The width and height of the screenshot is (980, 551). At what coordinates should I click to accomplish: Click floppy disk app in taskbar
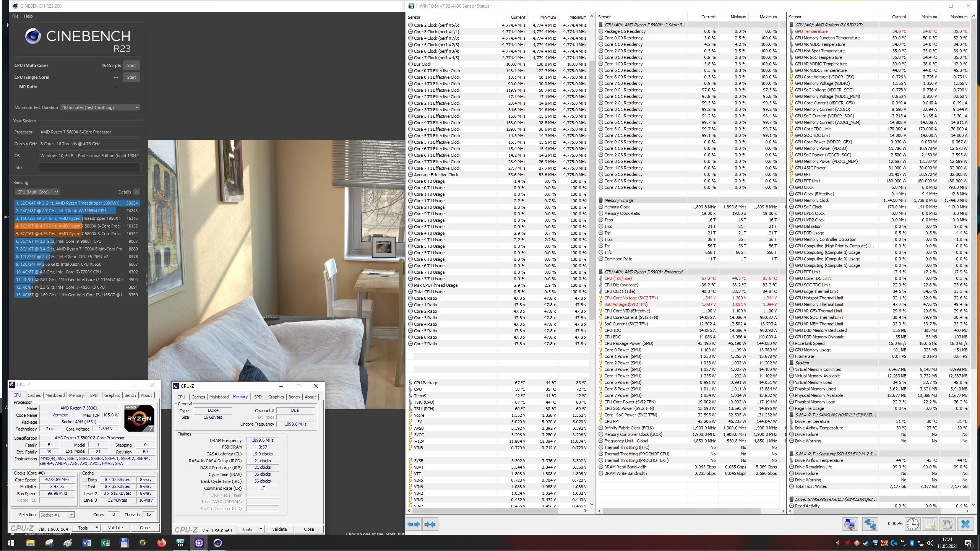(x=124, y=543)
